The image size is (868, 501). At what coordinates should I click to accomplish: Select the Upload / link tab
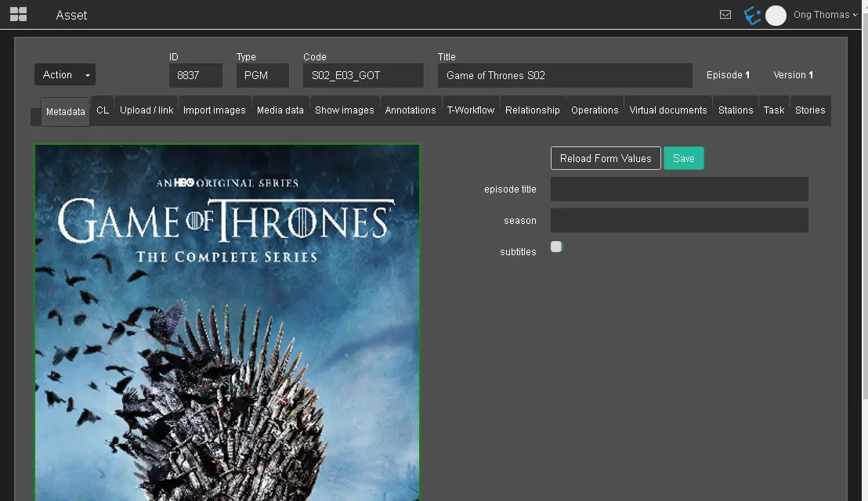[146, 110]
